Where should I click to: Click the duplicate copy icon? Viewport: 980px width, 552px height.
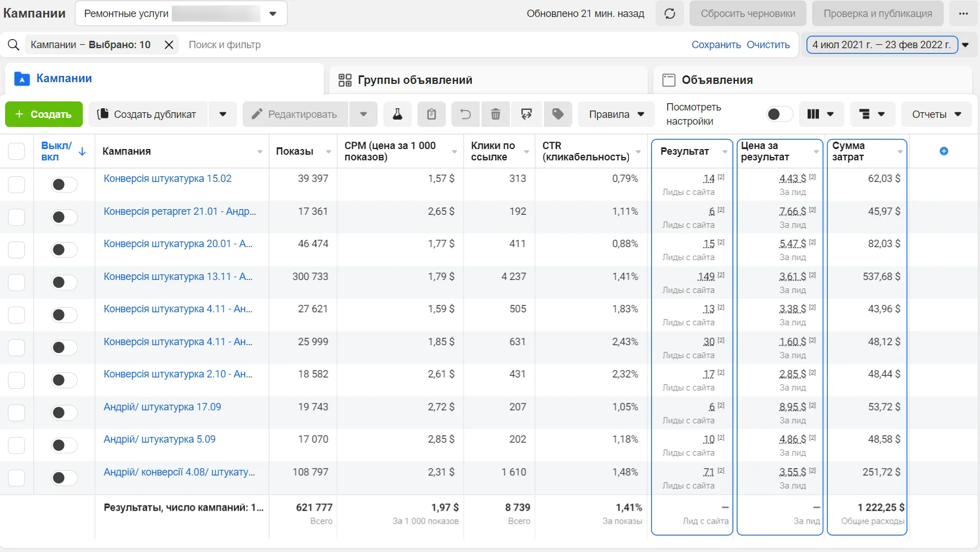(103, 114)
